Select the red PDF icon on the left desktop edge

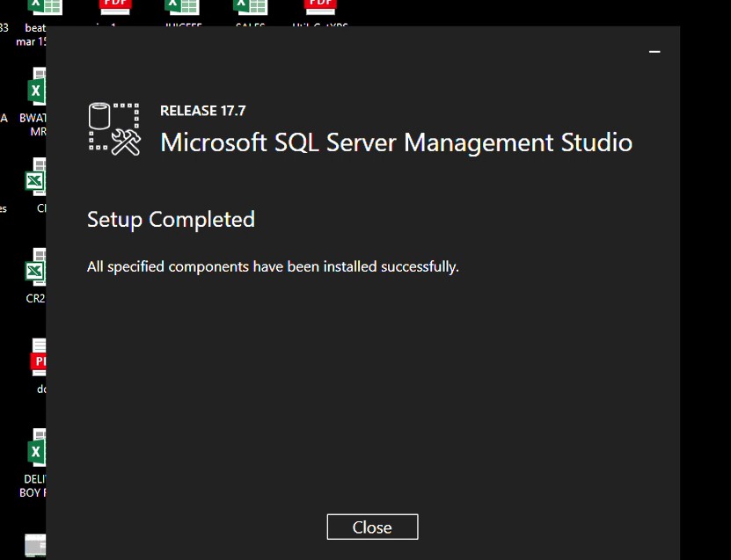38,357
